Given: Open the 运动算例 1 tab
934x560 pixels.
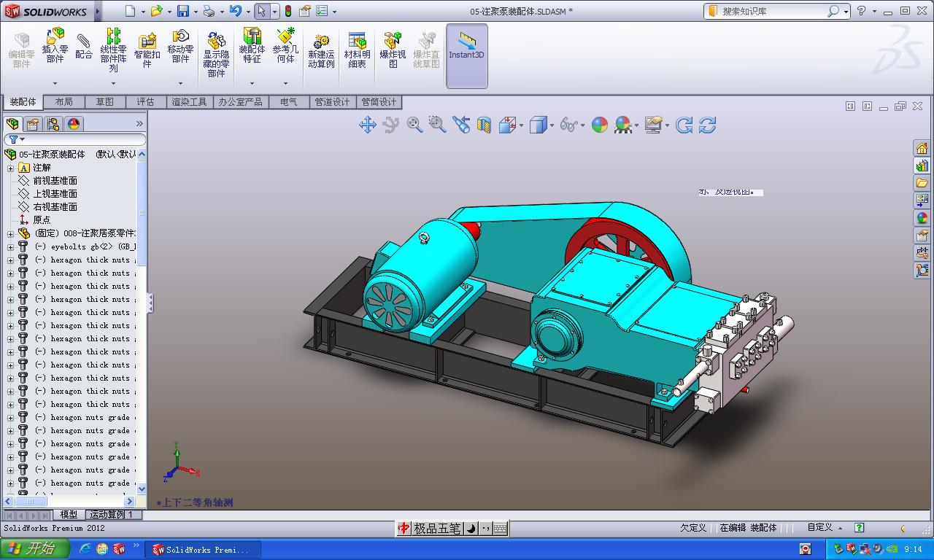Looking at the screenshot, I should point(115,515).
